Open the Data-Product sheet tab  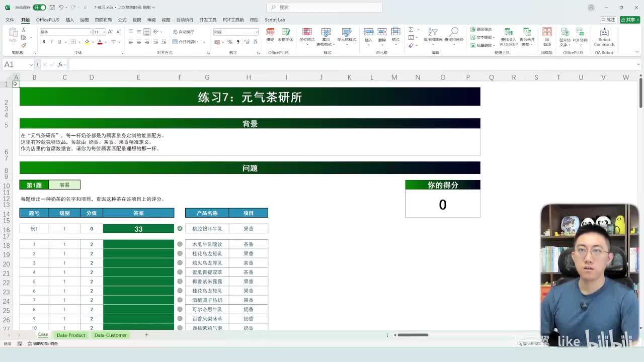point(71,335)
